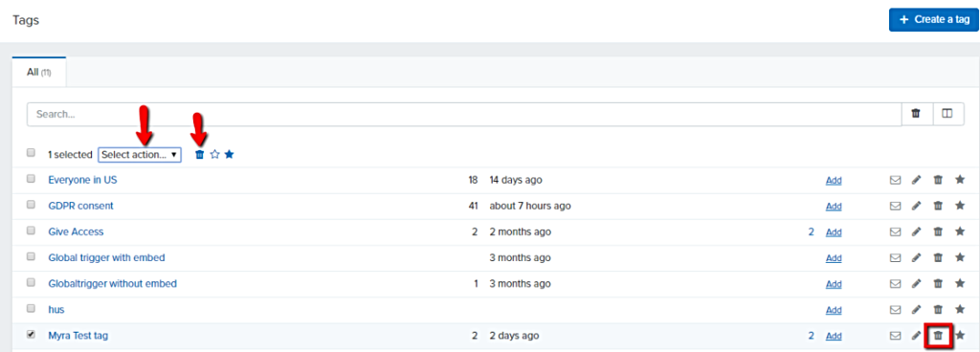Image resolution: width=980 pixels, height=352 pixels.
Task: Open the Globaltrigger without embed tag
Action: tap(113, 283)
